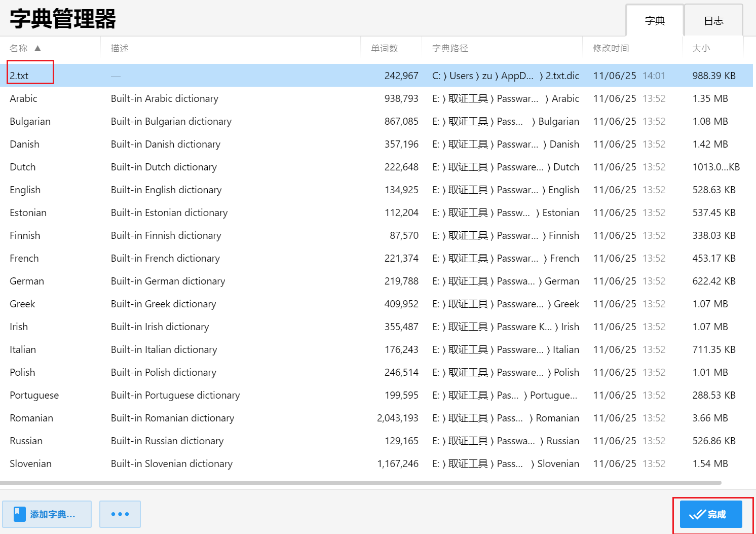Viewport: 756px width, 534px height.
Task: Click the book icon on Add Dictionary button
Action: point(19,514)
